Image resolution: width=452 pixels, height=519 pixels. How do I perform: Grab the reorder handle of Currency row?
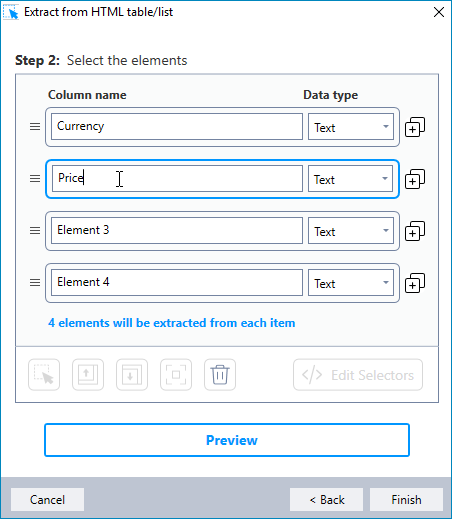[35, 127]
